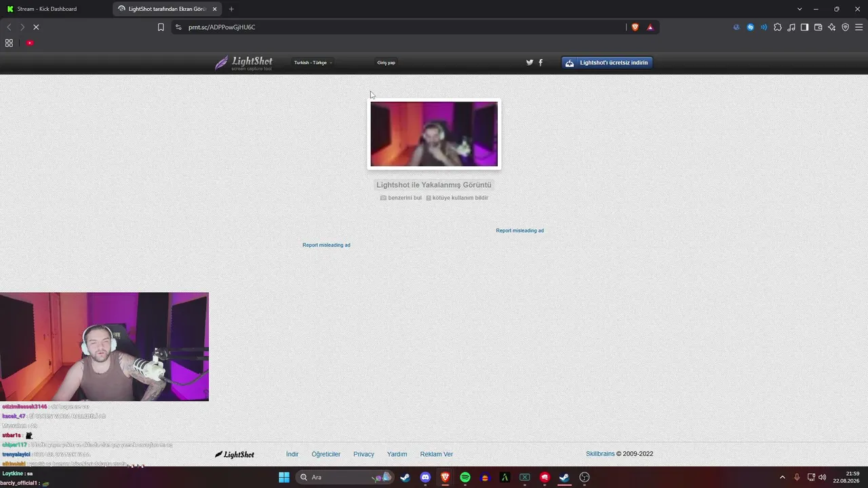Open the taskbar clock showing 21:59
Screen dimensions: 868x488
pos(846,477)
